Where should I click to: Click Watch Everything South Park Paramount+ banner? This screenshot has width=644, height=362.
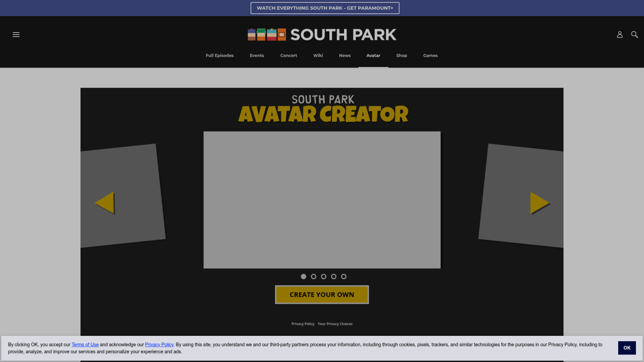pyautogui.click(x=325, y=8)
